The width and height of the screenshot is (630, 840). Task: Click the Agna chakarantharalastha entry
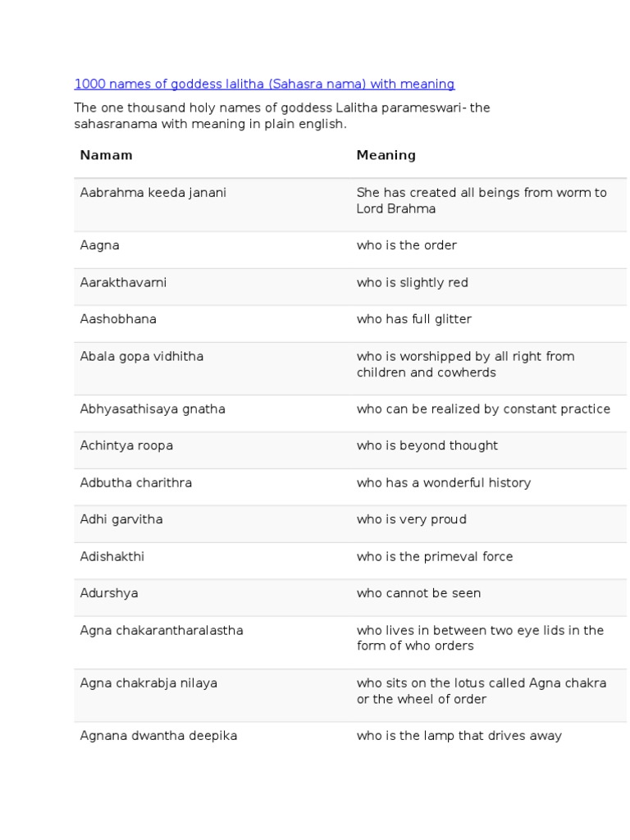[162, 631]
